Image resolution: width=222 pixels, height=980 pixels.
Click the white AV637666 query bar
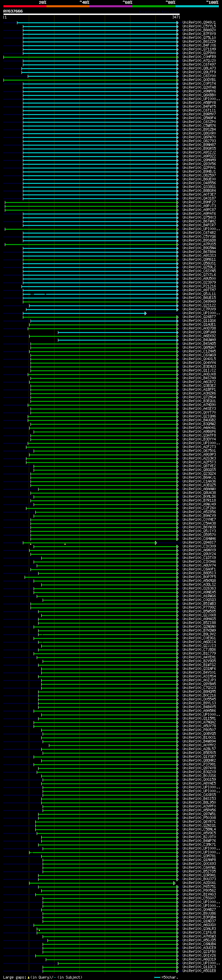92,15
